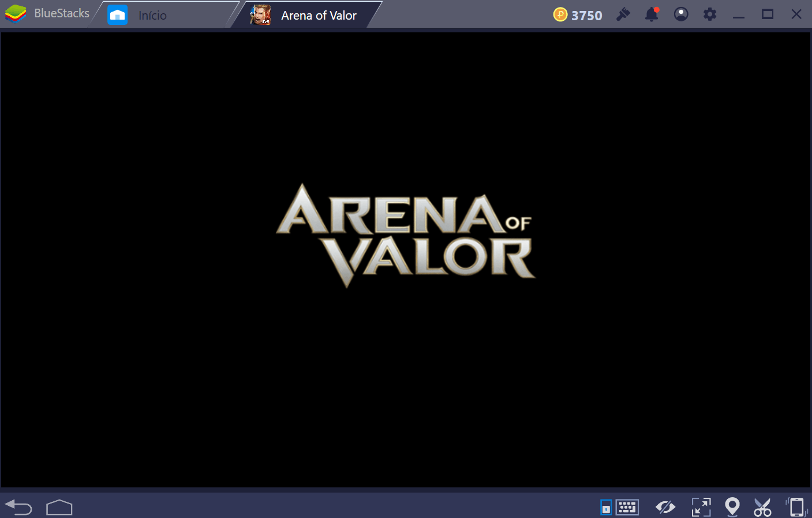Open the notifications bell
Image resolution: width=812 pixels, height=518 pixels.
click(652, 14)
